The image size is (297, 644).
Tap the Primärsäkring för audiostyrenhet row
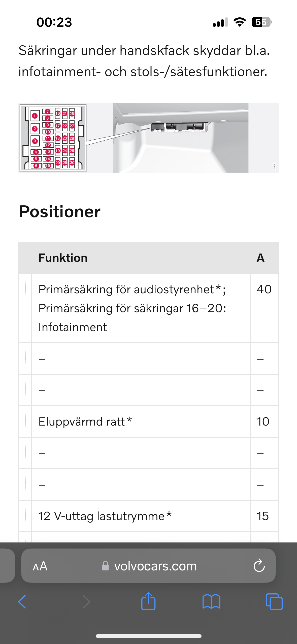(148, 308)
